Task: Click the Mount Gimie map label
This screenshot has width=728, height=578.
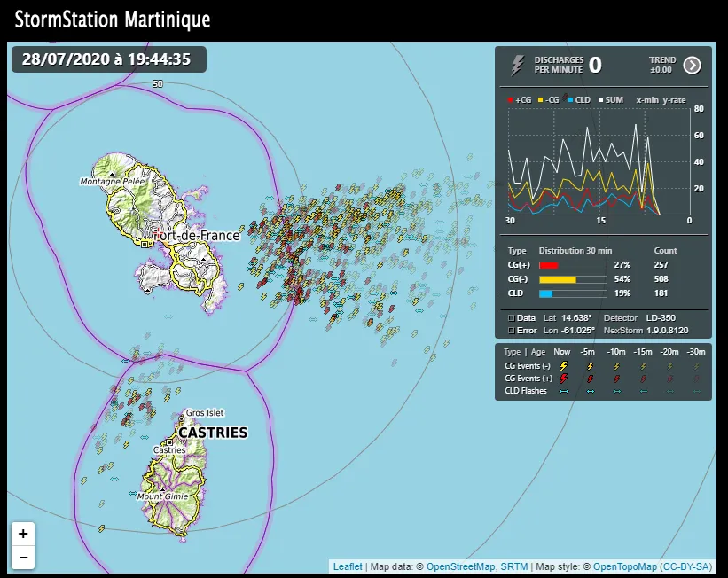Action: point(162,496)
